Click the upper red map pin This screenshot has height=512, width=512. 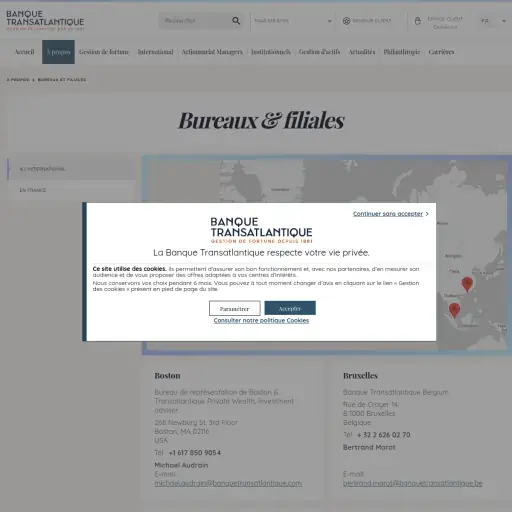[467, 283]
